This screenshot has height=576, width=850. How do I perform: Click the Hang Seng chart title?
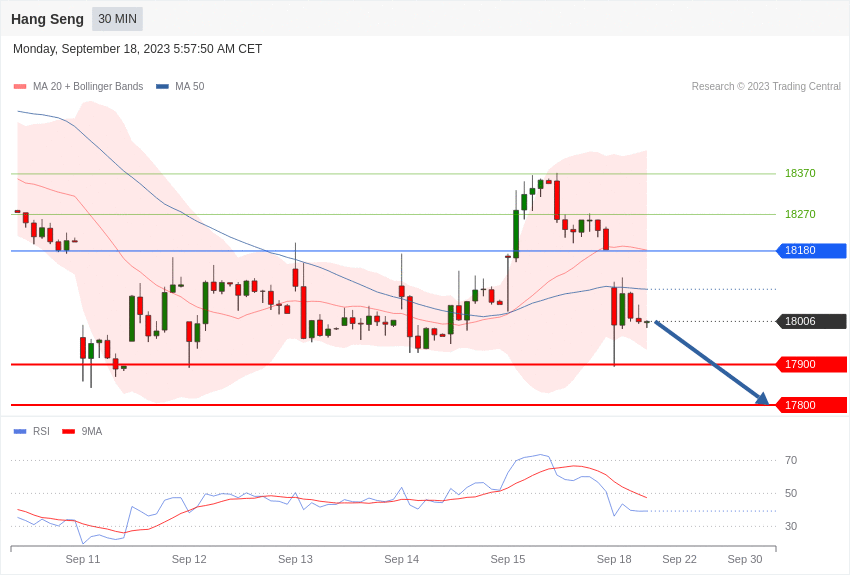pos(47,19)
